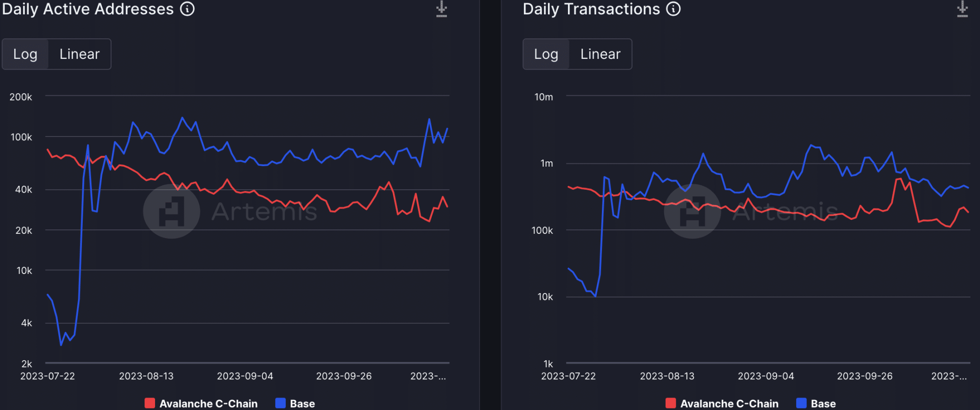Click blue Base swatch under addresses chart
Screen dimensions: 980x410
(280, 403)
